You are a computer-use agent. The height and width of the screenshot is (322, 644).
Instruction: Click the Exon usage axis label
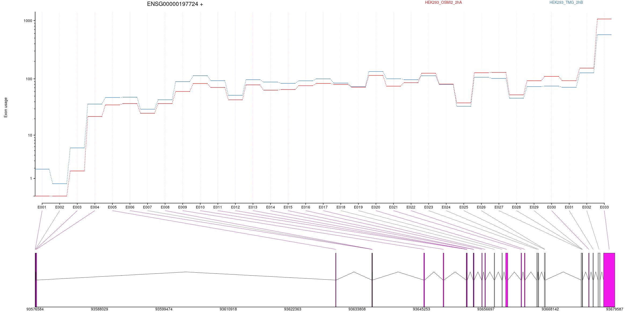(x=6, y=107)
